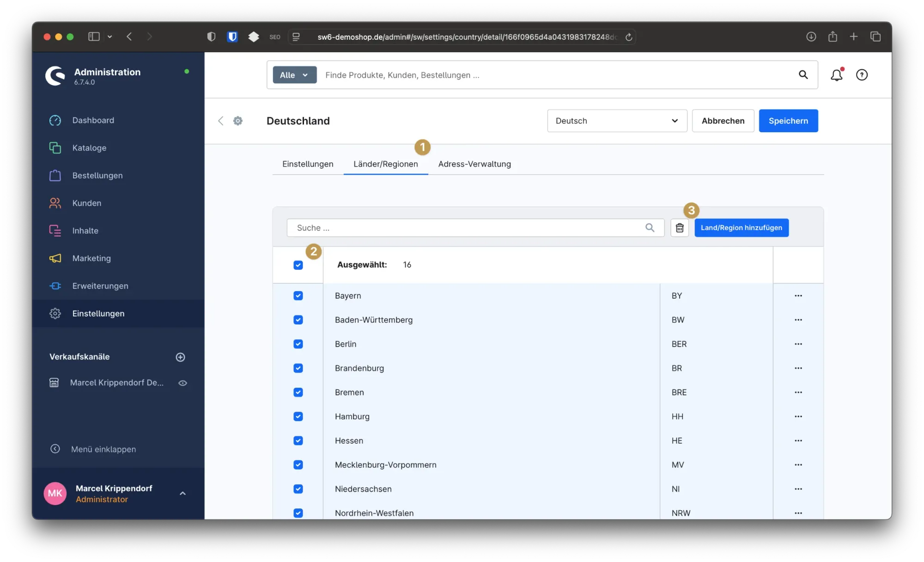
Task: Click the trash delete icon next to search
Action: (x=680, y=228)
